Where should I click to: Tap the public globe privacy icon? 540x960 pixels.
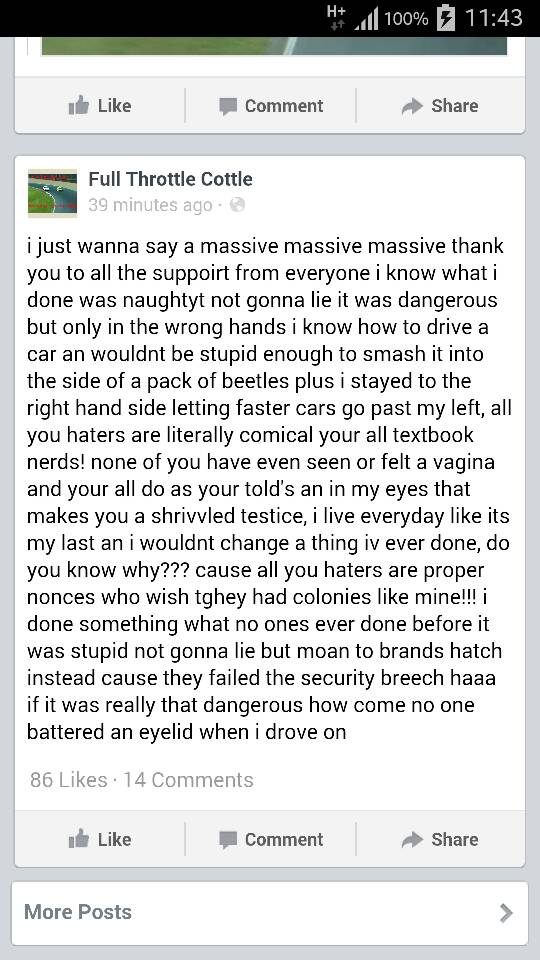tap(237, 205)
